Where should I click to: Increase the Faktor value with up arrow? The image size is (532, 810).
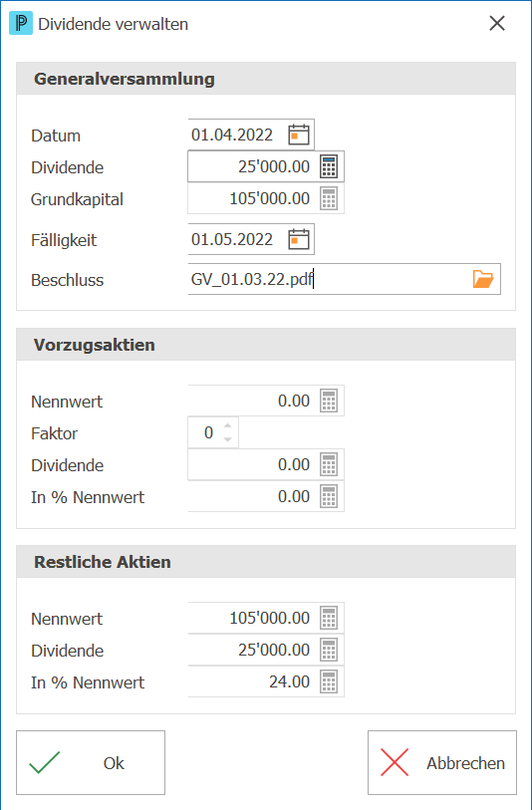tap(228, 426)
